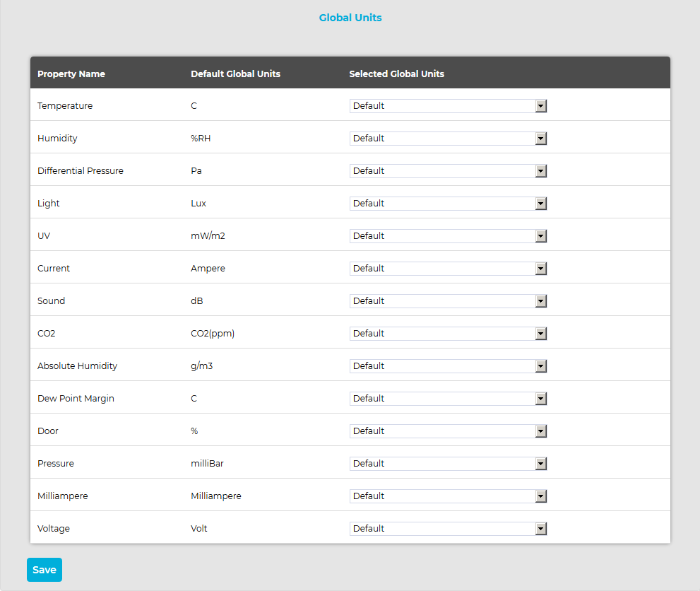This screenshot has height=591, width=700.
Task: Open Differential Pressure units dropdown
Action: point(448,171)
